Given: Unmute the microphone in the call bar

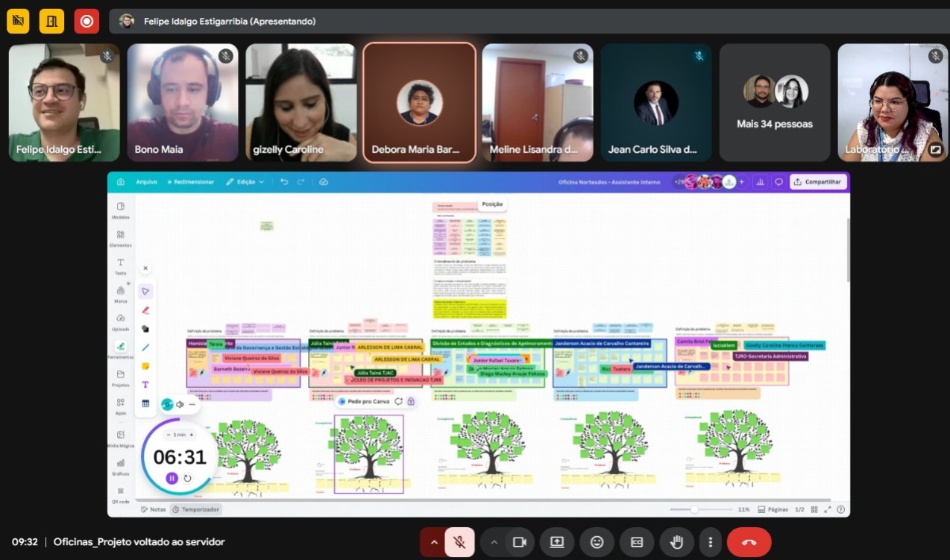Looking at the screenshot, I should tap(459, 542).
